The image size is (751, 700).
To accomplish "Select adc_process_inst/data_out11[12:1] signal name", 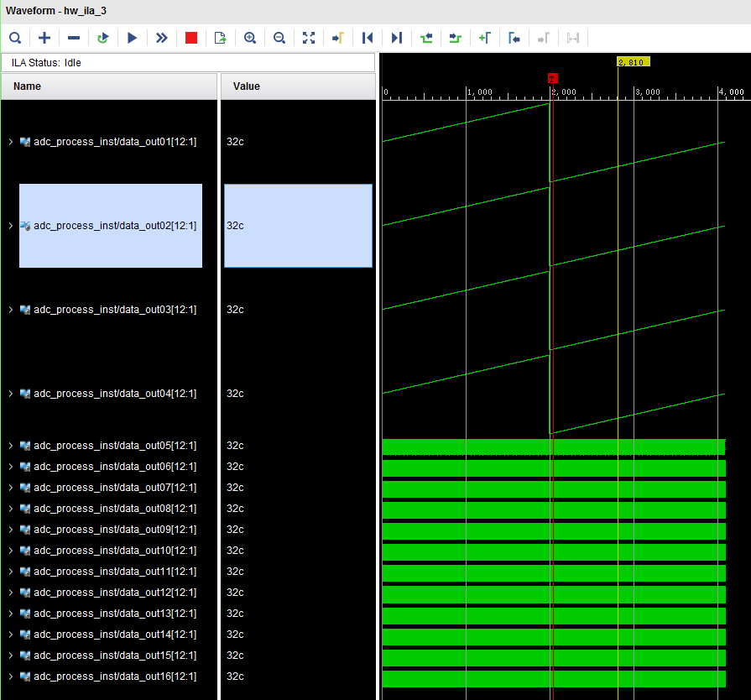I will (x=115, y=572).
